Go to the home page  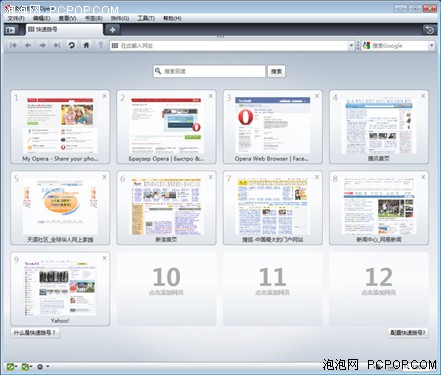(86, 45)
